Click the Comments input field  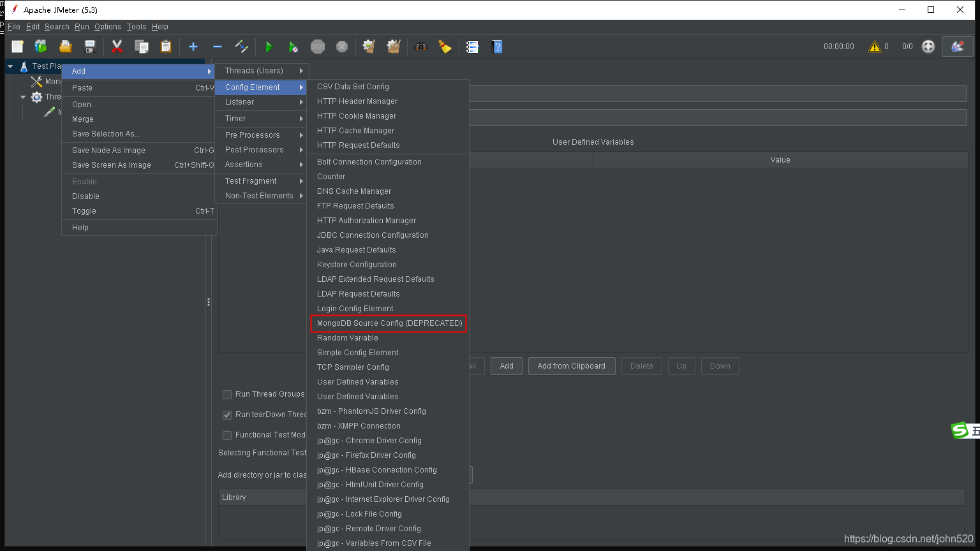click(718, 117)
